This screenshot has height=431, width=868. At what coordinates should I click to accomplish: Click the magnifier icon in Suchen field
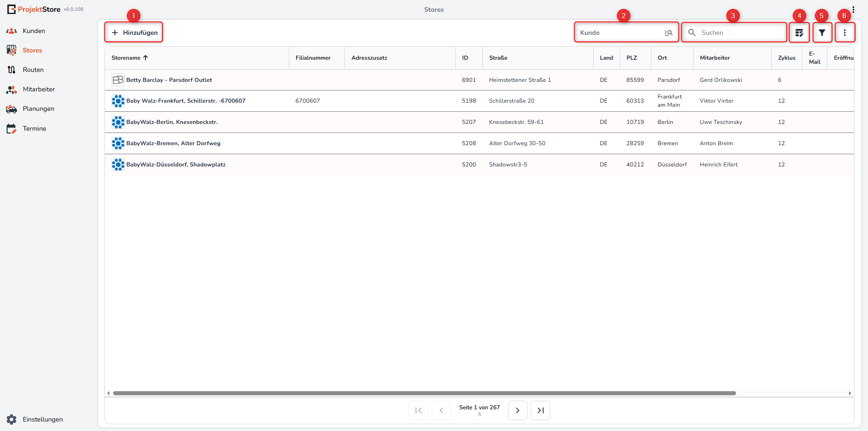pyautogui.click(x=692, y=33)
